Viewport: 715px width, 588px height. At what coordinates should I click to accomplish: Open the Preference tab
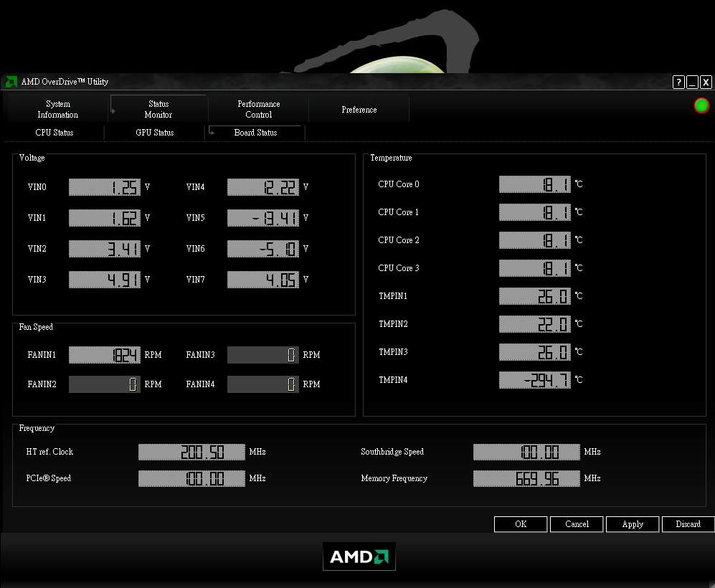pyautogui.click(x=359, y=110)
